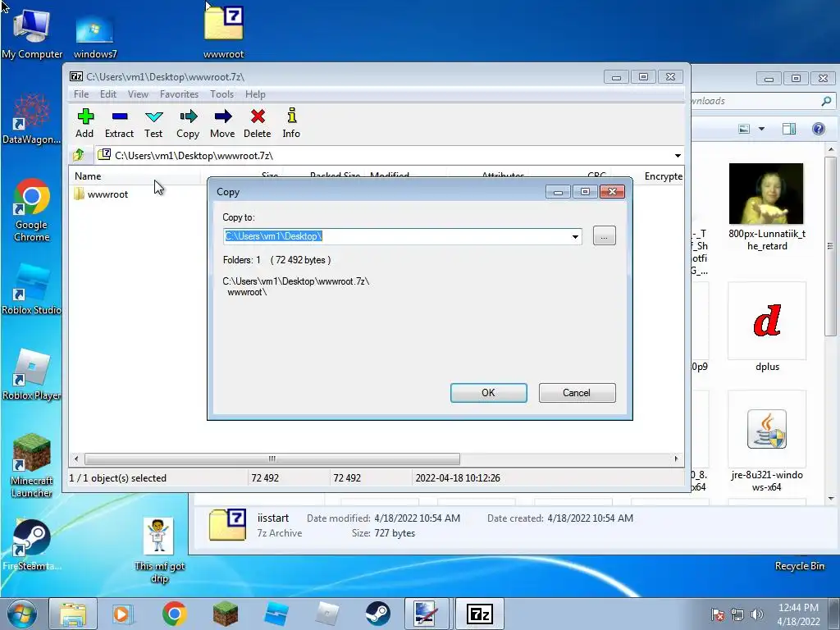840x630 pixels.
Task: Open Steam from the taskbar
Action: tap(378, 614)
